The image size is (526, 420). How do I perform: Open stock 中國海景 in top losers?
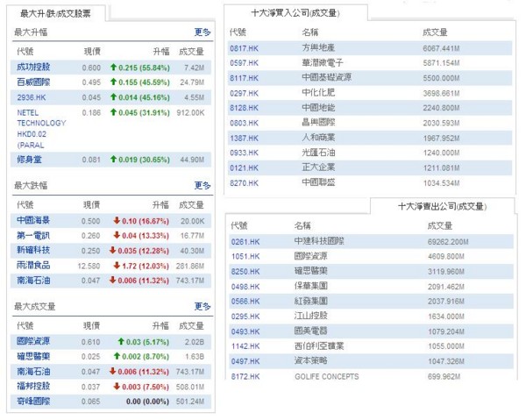click(x=33, y=220)
